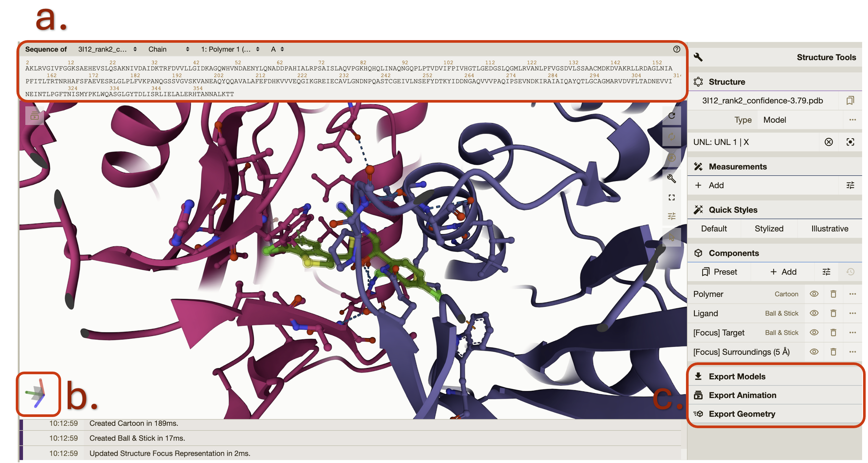Toggle visibility of Ligand component
The height and width of the screenshot is (463, 868).
coord(814,313)
